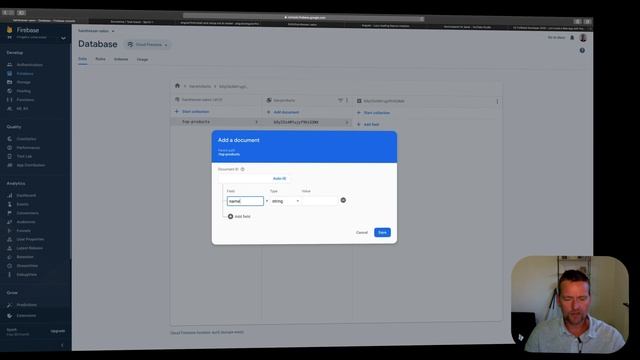Image resolution: width=640 pixels, height=360 pixels.
Task: Open Predictions in the Grow section
Action: point(27,305)
